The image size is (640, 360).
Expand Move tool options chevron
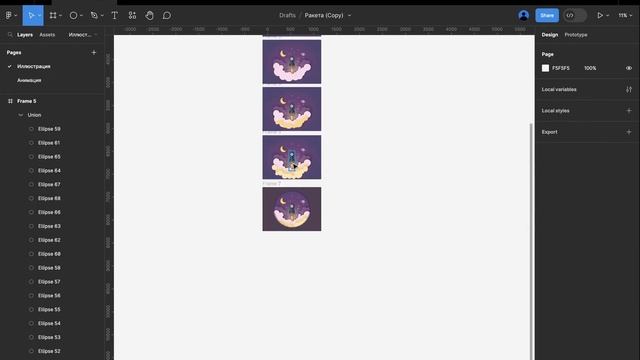[x=40, y=16]
